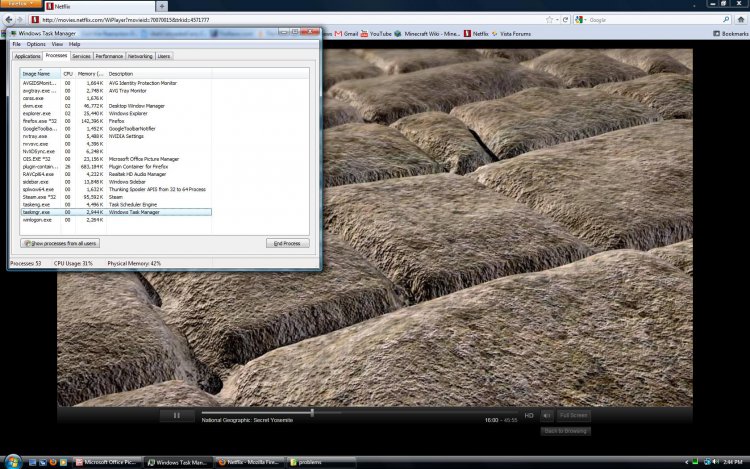Click the Back to Browsing button
This screenshot has height=469, width=750.
pyautogui.click(x=565, y=431)
